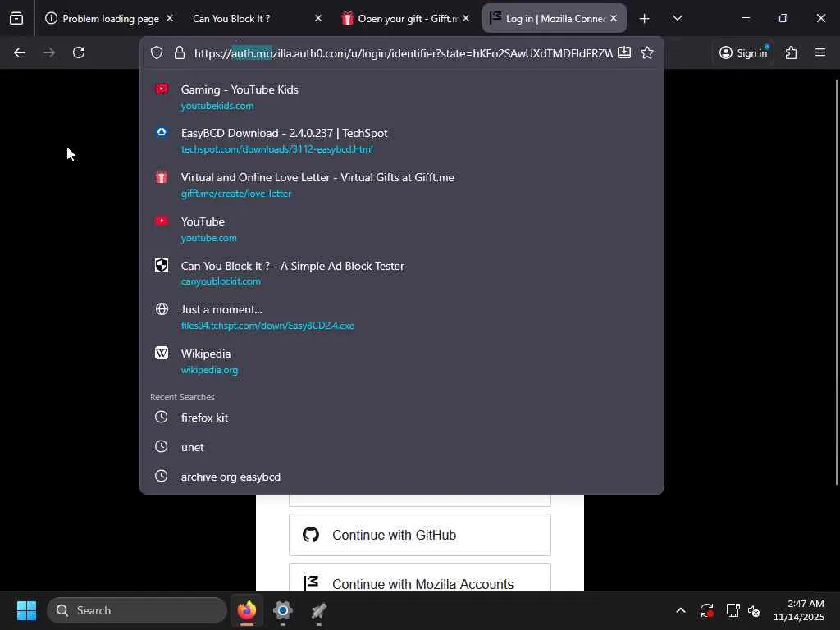Screen dimensions: 840x630
Task: Reload the current page
Action: tap(79, 52)
